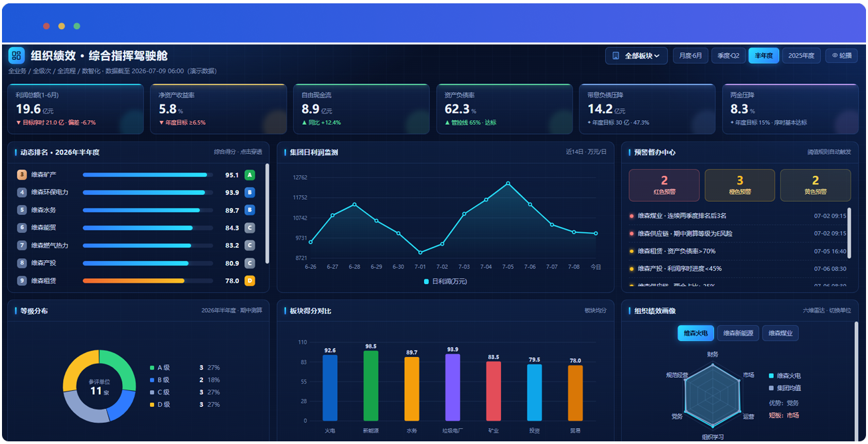This screenshot has height=444, width=868.
Task: Click the eye icon in 轮播 button
Action: [834, 56]
